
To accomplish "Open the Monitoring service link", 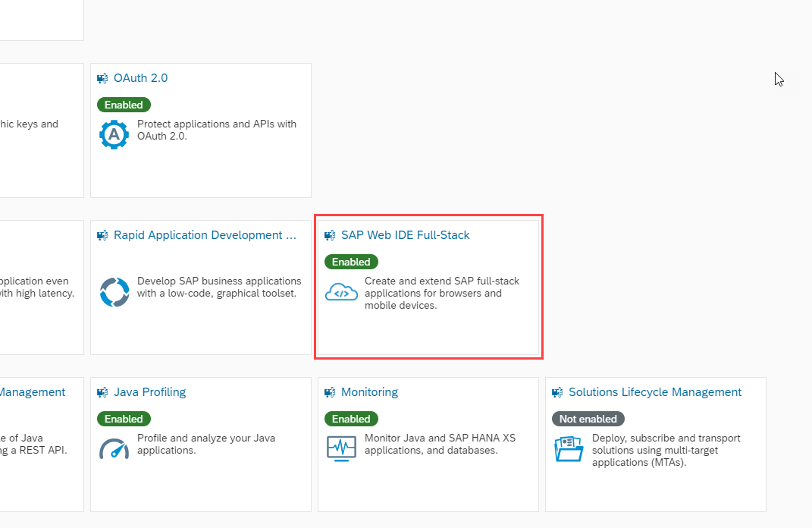I will click(371, 392).
